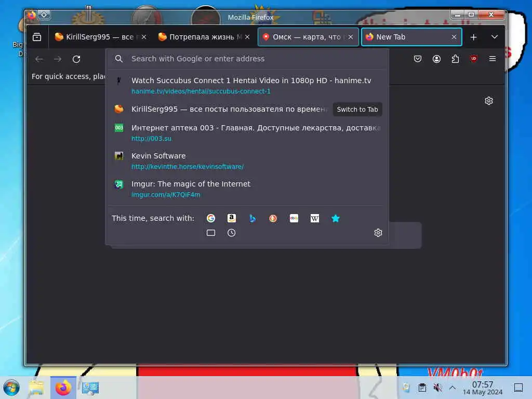This screenshot has height=399, width=532.
Task: Reload the current page
Action: [76, 59]
